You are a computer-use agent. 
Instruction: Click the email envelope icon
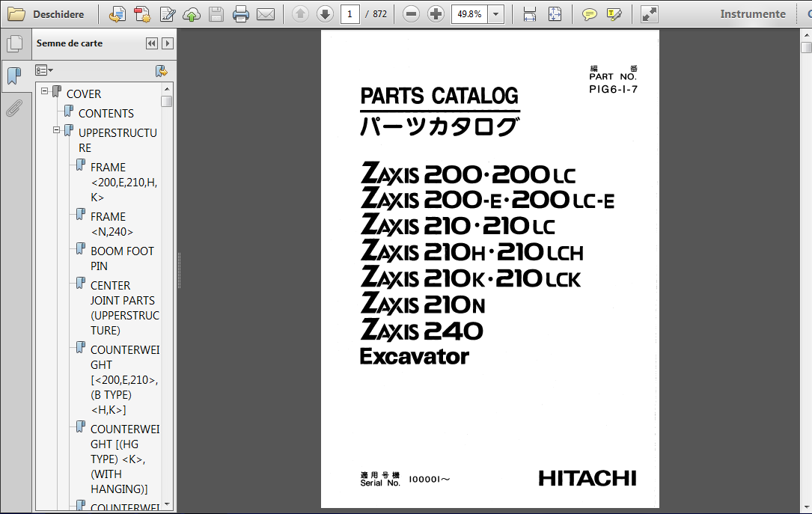point(266,14)
